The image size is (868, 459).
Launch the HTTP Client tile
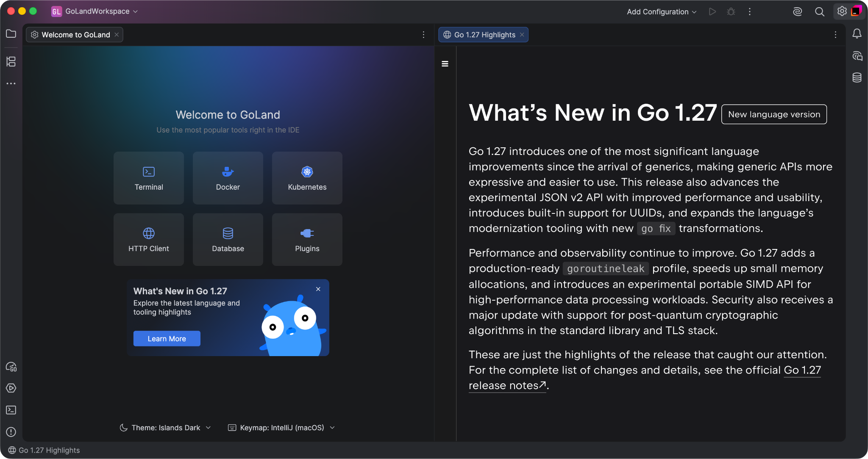tap(149, 240)
